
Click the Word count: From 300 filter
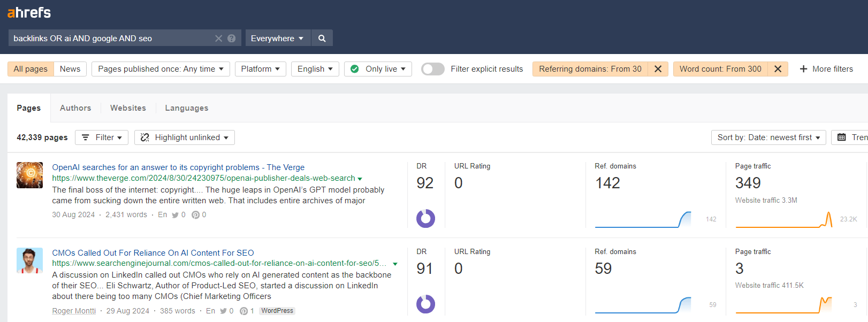(x=720, y=69)
